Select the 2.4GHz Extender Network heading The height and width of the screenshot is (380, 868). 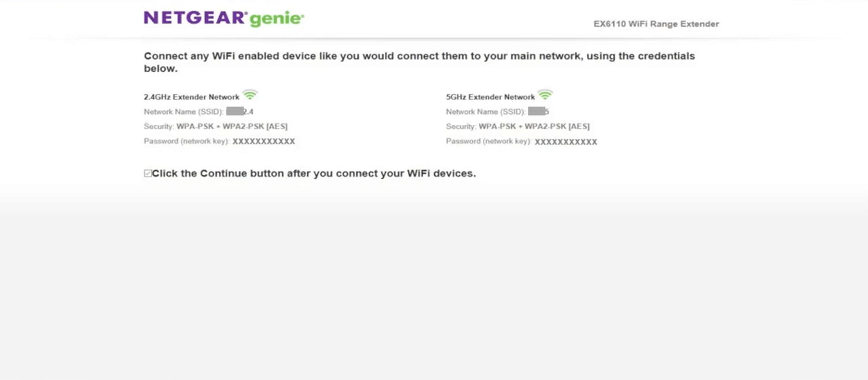click(x=192, y=97)
